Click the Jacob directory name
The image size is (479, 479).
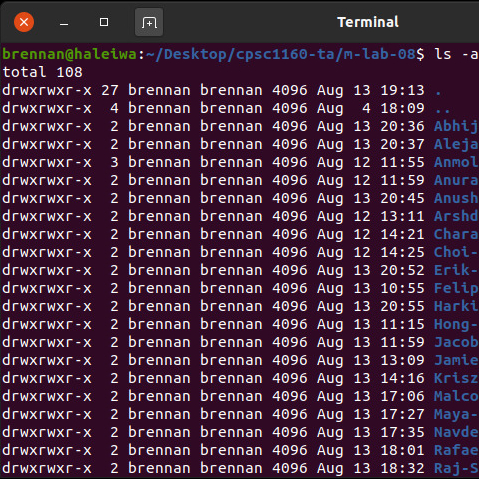456,343
